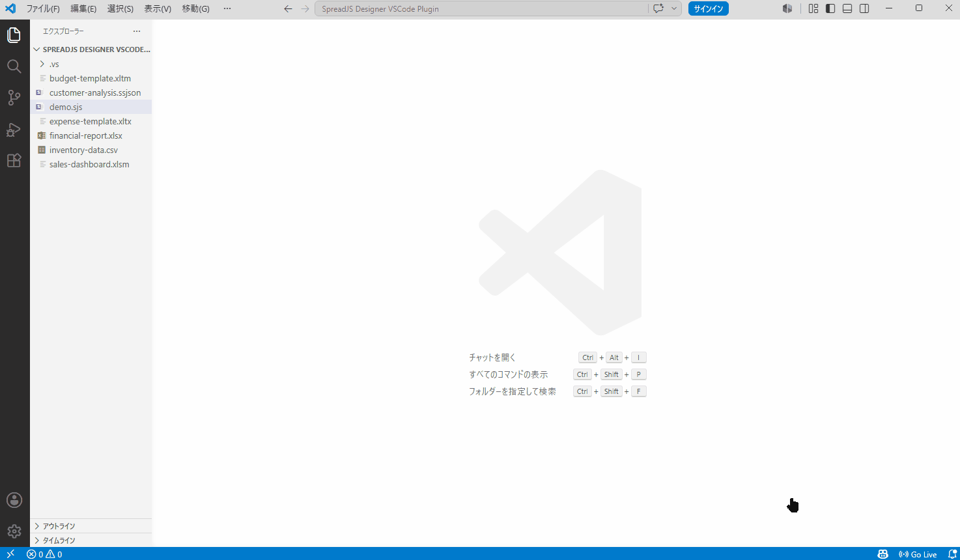
Task: Open Explorer more actions ellipsis
Action: (137, 31)
